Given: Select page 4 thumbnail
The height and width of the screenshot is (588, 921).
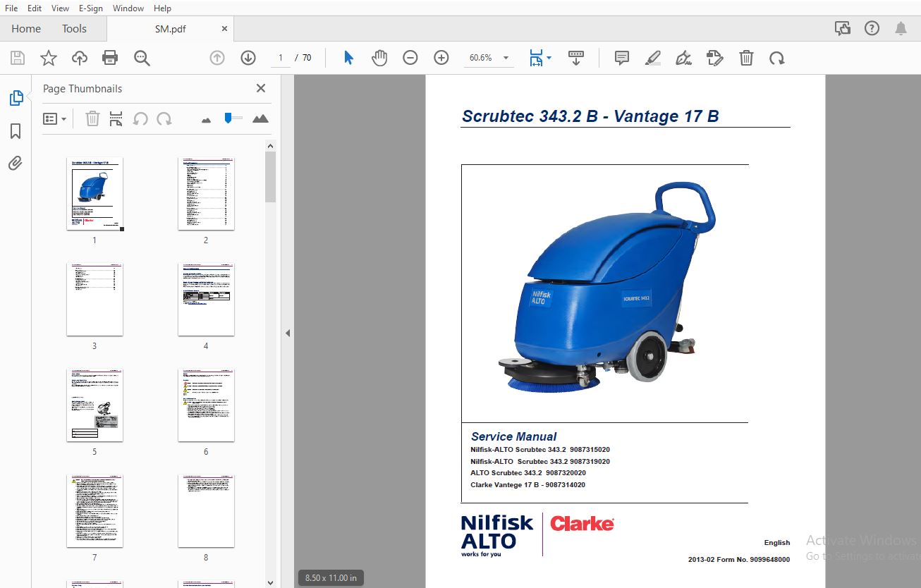Looking at the screenshot, I should 206,299.
